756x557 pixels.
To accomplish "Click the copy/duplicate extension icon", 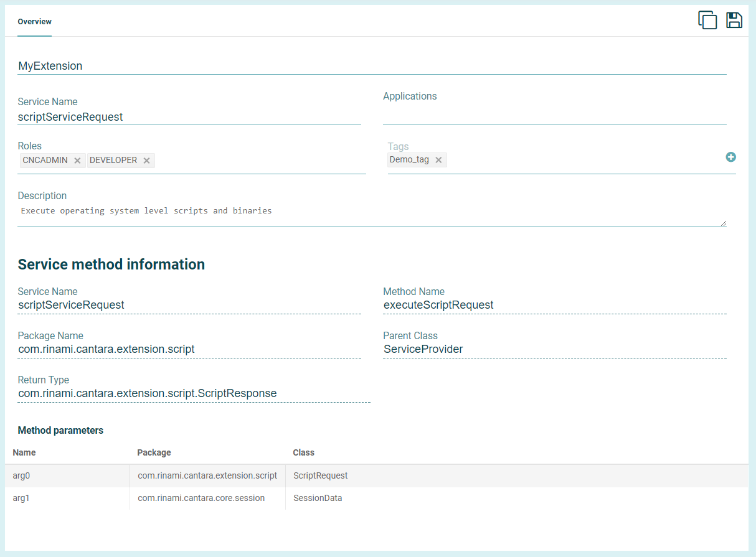I will 707,20.
